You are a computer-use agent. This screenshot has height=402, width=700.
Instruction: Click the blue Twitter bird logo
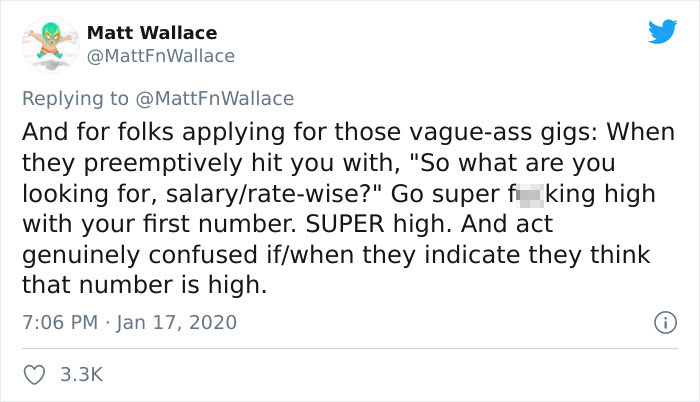(662, 31)
